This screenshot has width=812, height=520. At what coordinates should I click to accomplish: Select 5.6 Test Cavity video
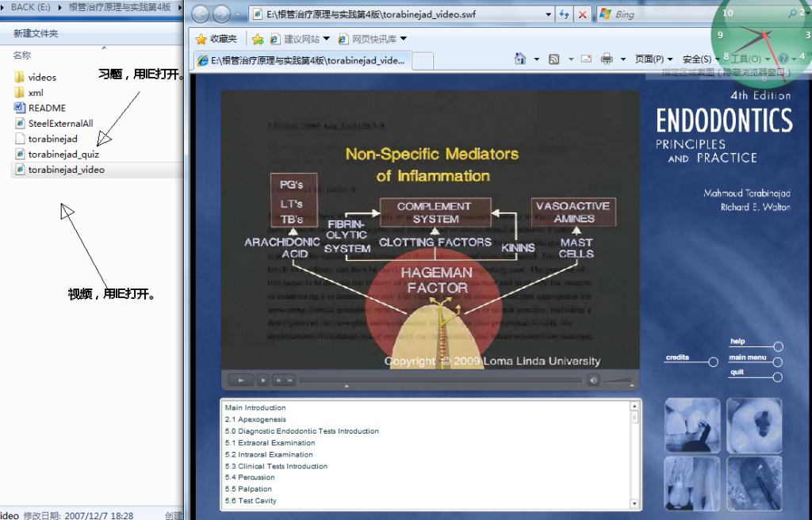251,501
